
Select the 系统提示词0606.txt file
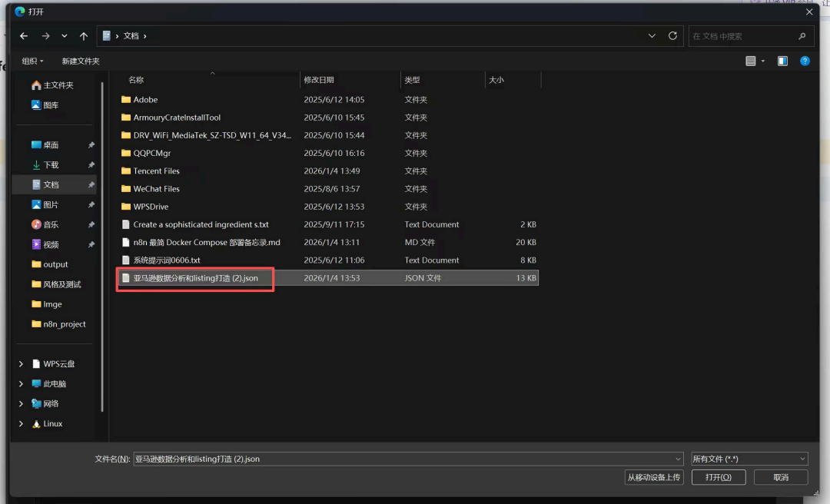pyautogui.click(x=166, y=260)
